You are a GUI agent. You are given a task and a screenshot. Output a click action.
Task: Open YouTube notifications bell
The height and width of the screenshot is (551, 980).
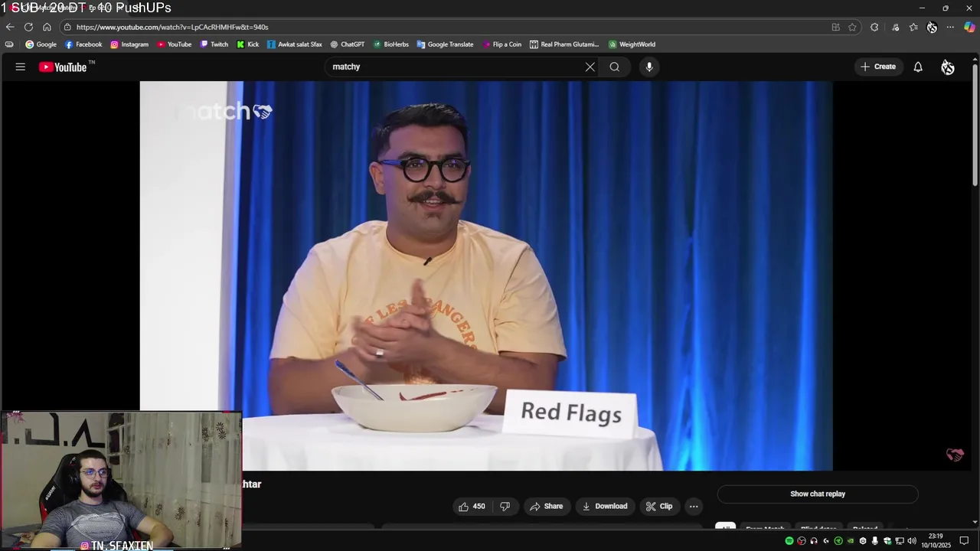(x=918, y=67)
